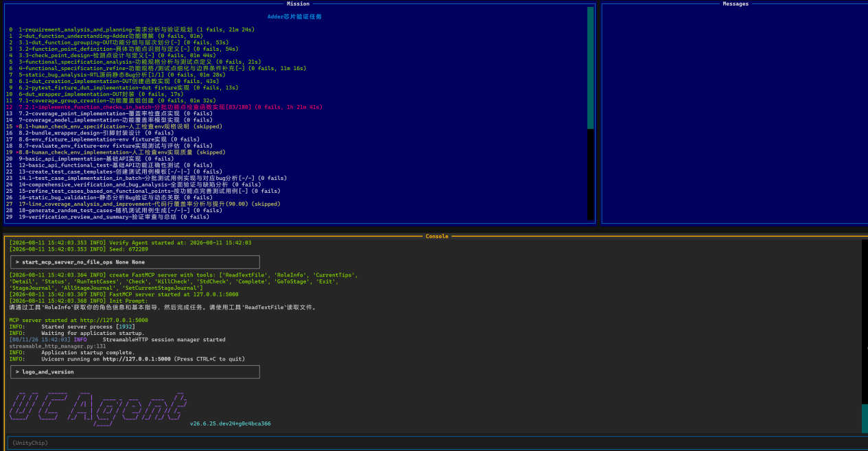Click the version string v26.6.25.dev24+g0c4bca366

point(230,424)
